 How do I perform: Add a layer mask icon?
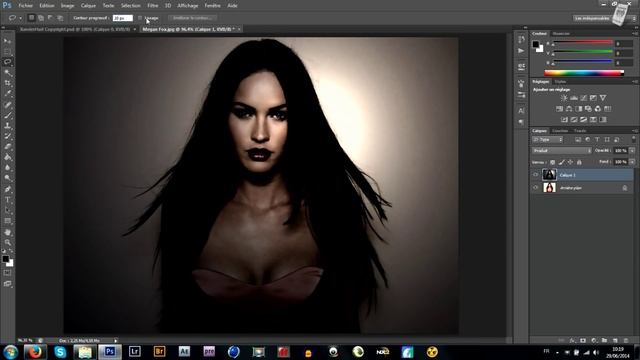(x=583, y=340)
